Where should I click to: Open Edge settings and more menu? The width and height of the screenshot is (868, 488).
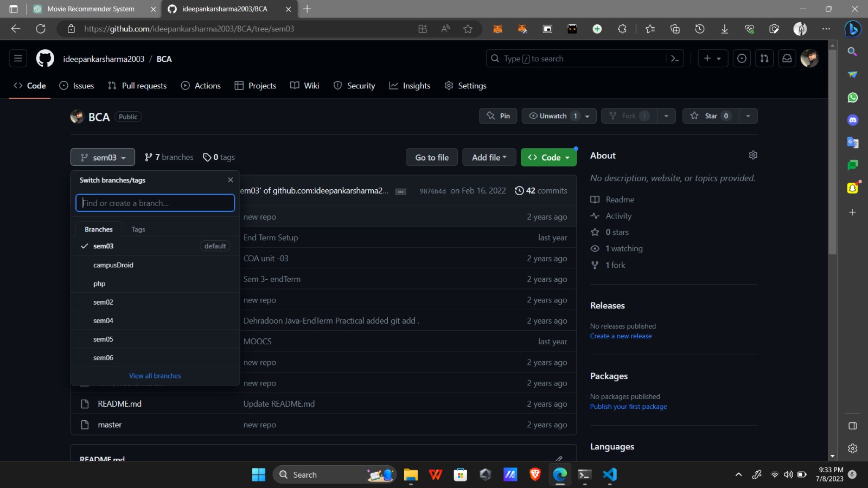(826, 29)
